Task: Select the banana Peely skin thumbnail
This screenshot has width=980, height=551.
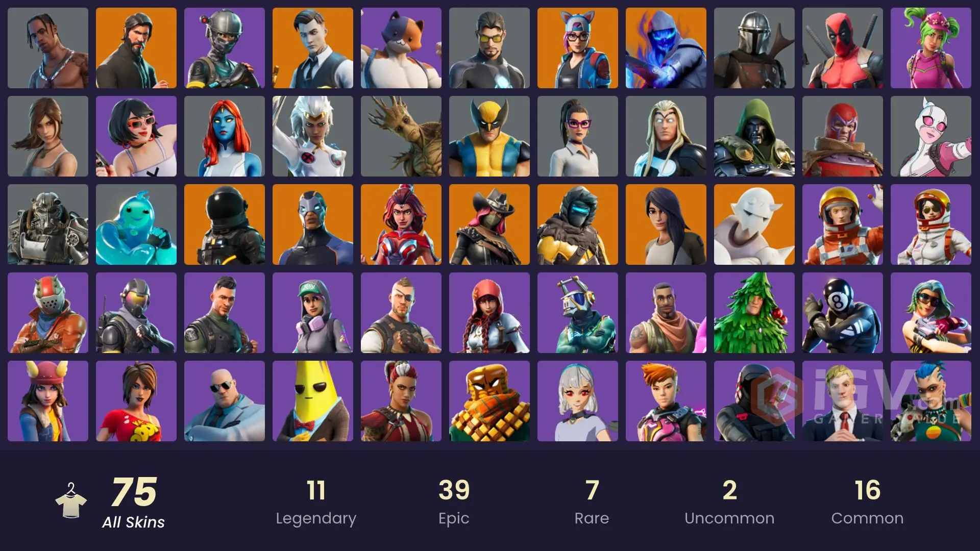Action: 313,401
